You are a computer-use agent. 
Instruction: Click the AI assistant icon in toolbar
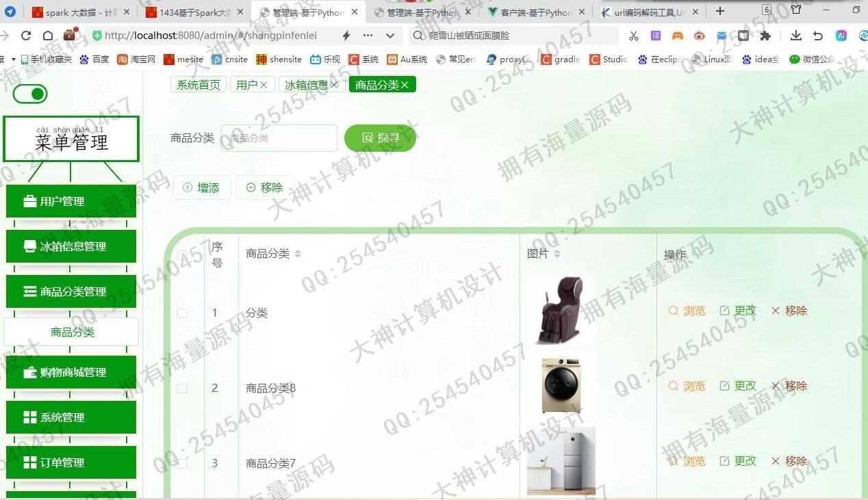pos(841,36)
